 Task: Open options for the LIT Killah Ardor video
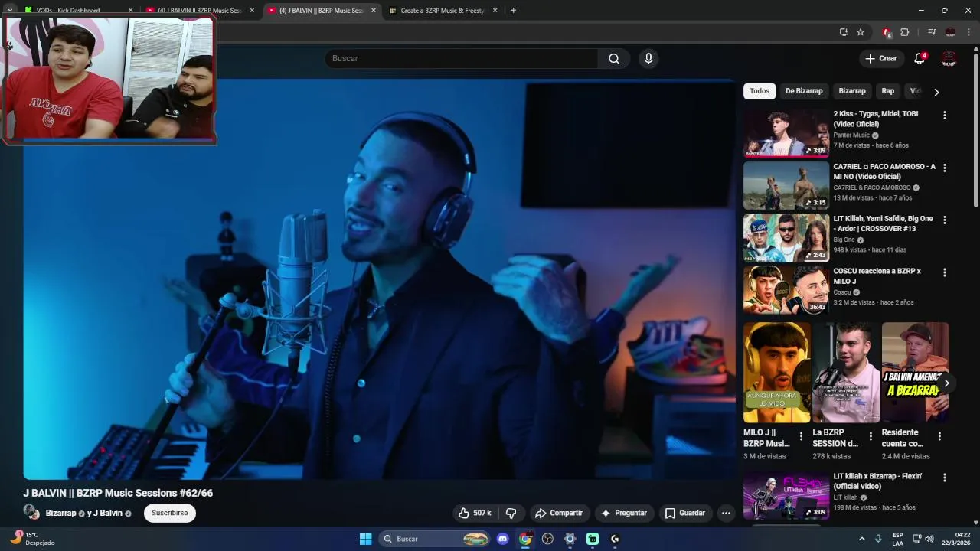point(944,220)
